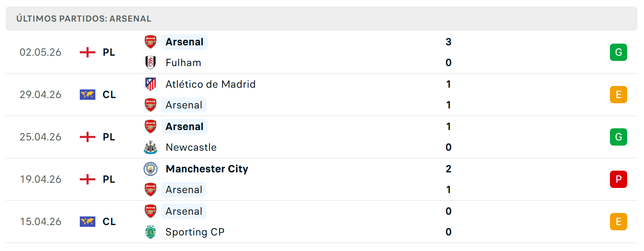Screen dimensions: 644x251
Task: Click the green G badge for the Newcastle match
Action: pyautogui.click(x=619, y=137)
